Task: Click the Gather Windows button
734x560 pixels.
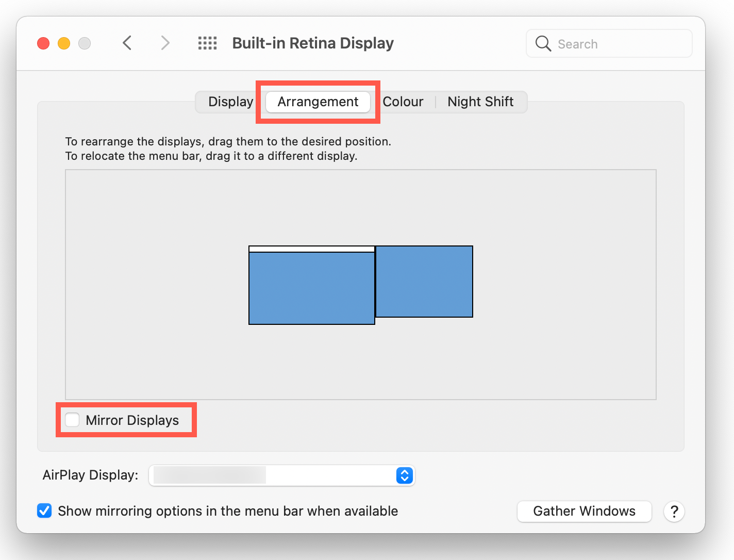Action: pyautogui.click(x=585, y=512)
